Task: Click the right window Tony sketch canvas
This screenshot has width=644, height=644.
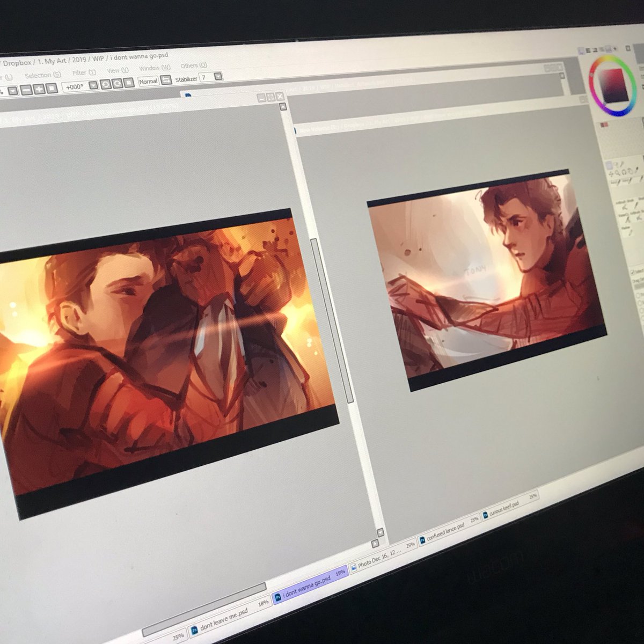Action: 486,279
